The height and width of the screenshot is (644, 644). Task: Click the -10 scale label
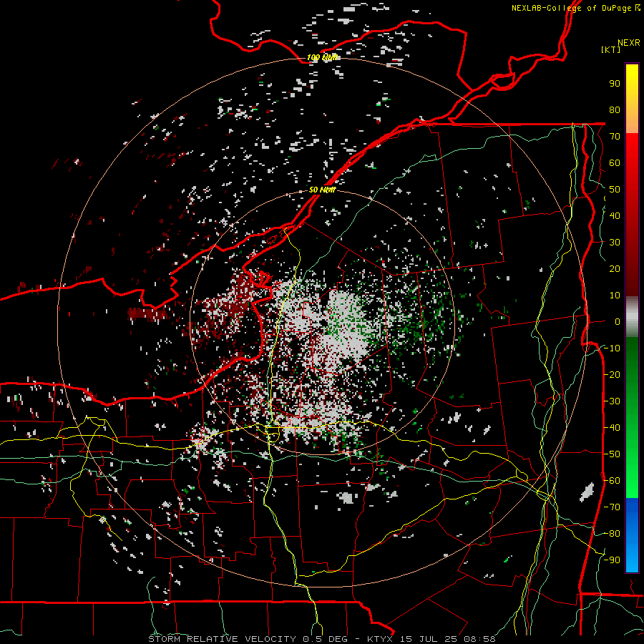pyautogui.click(x=612, y=348)
